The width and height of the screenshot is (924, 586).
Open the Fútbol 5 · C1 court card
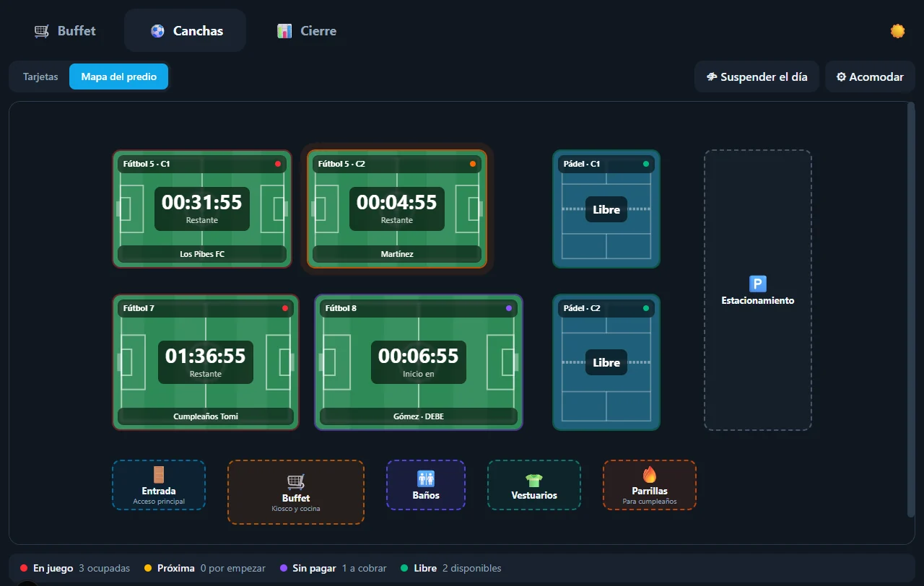click(202, 209)
